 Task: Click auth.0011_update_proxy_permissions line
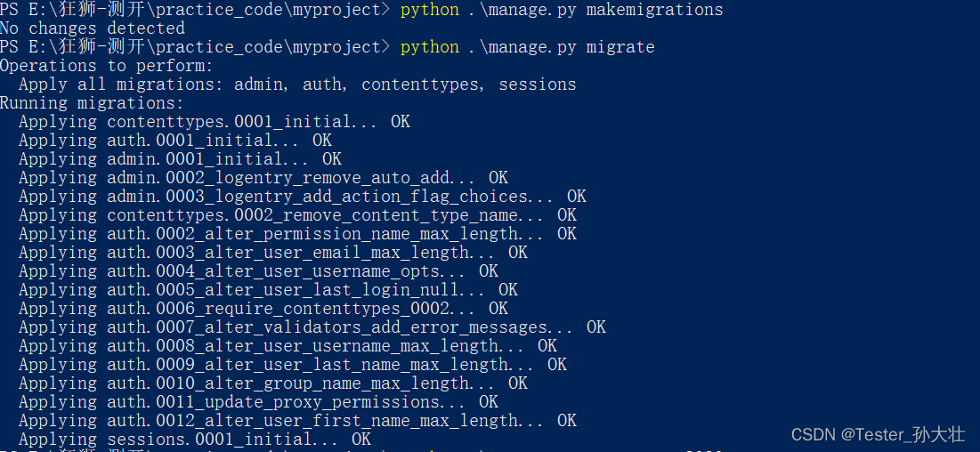pos(258,402)
